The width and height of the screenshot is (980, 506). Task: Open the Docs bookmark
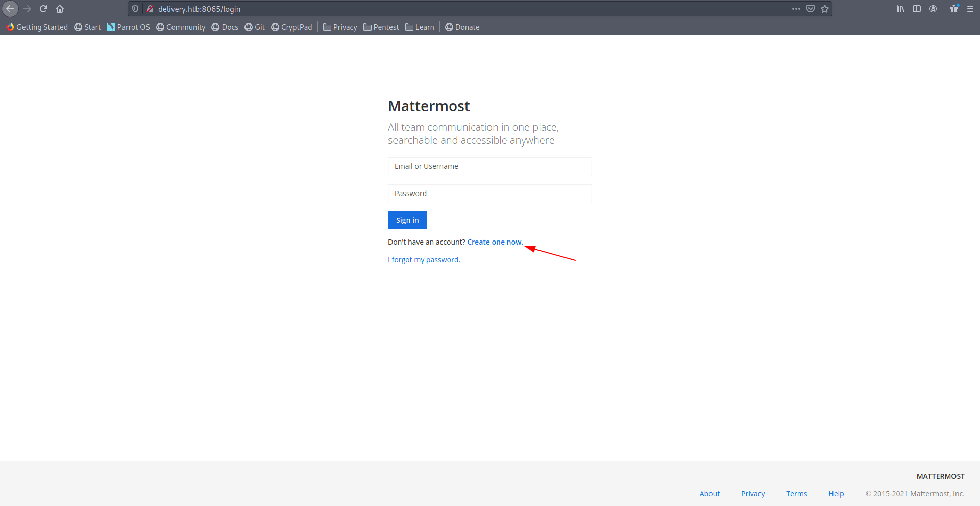point(225,27)
